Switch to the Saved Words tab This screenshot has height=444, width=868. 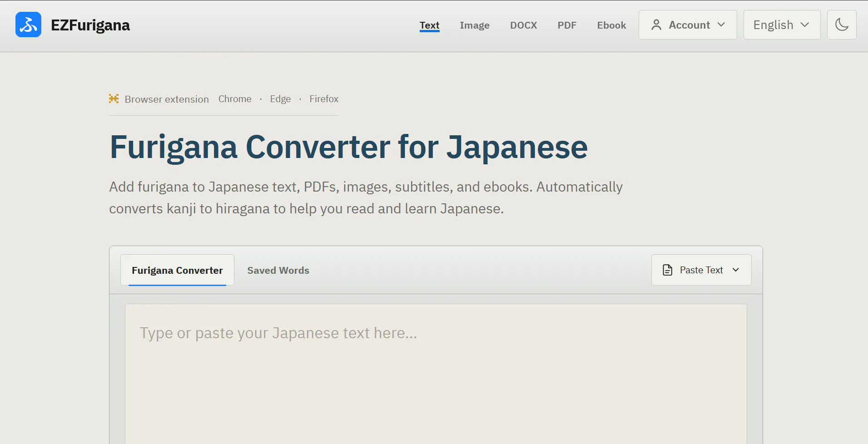(x=278, y=270)
